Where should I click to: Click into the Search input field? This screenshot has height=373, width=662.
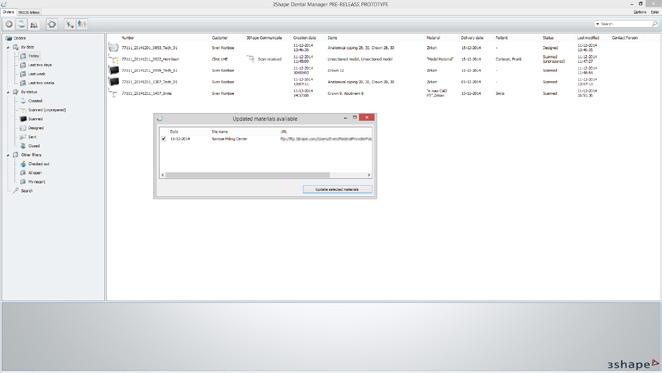click(626, 24)
